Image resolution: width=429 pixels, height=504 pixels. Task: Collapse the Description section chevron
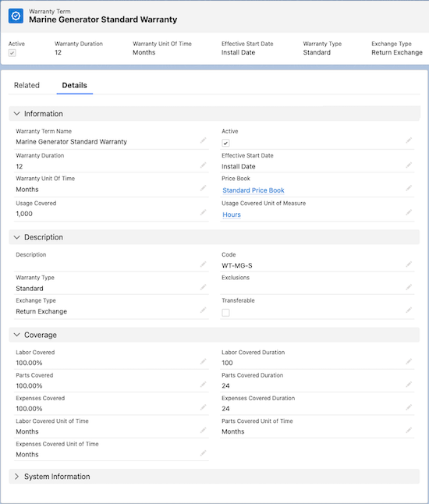click(x=17, y=237)
